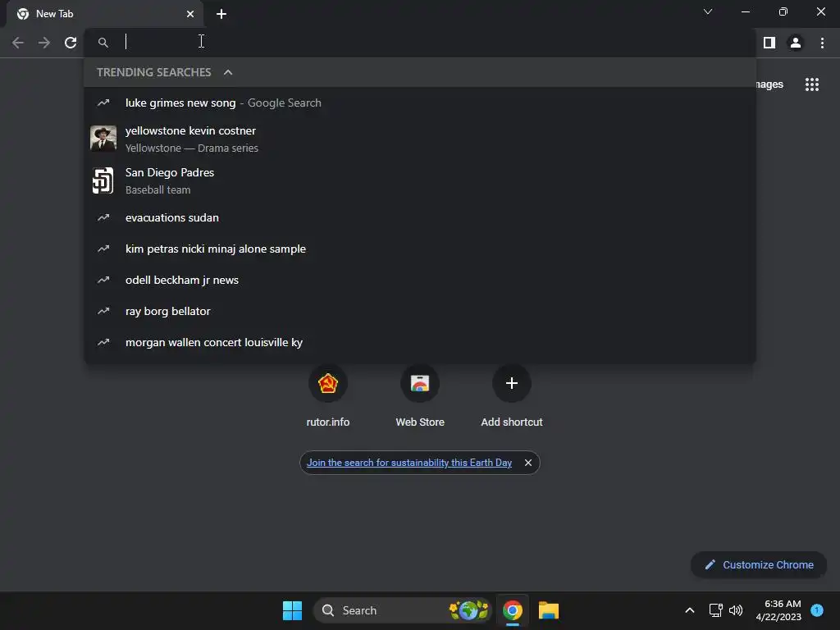Click the Add shortcut button
Screen dimensions: 840x630
(x=512, y=395)
